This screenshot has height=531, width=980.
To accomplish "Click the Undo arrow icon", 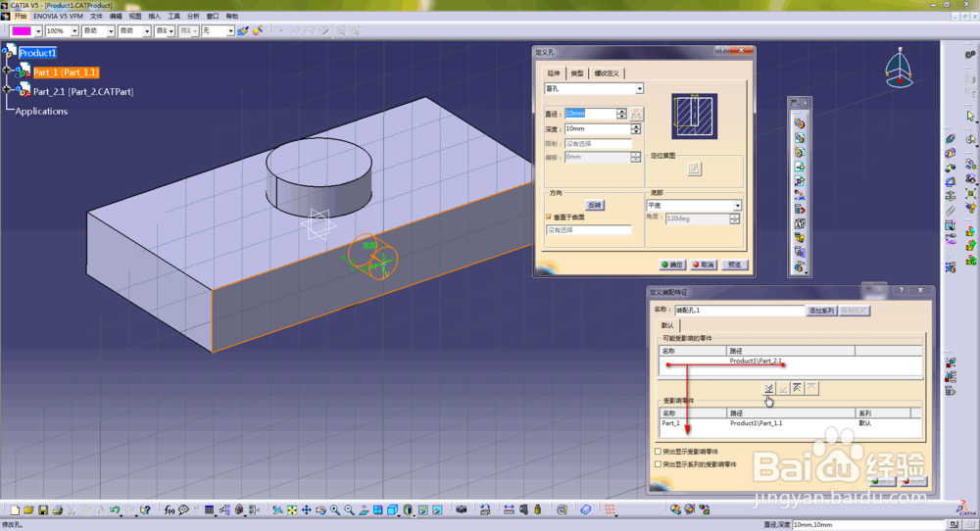I will (x=115, y=510).
